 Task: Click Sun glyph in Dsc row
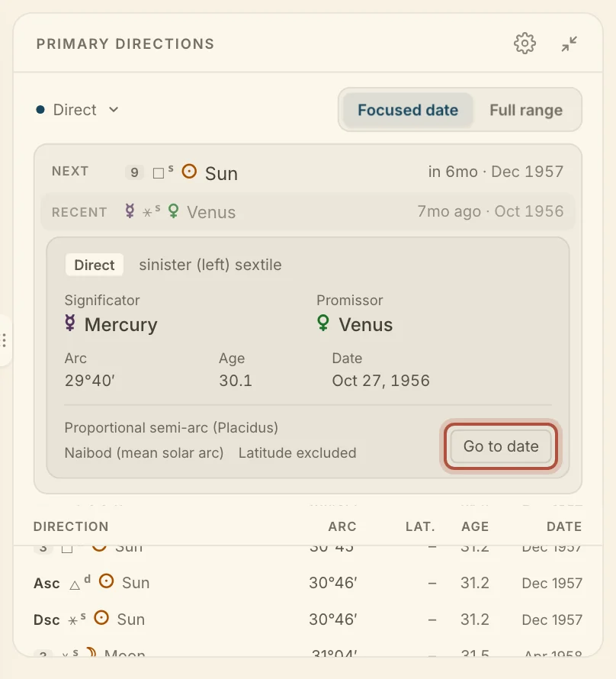(x=101, y=617)
